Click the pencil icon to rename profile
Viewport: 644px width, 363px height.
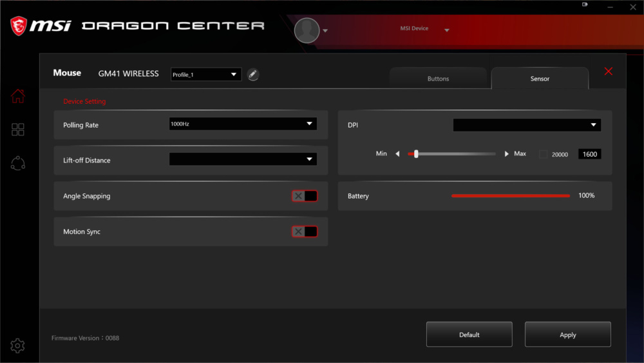click(x=253, y=74)
